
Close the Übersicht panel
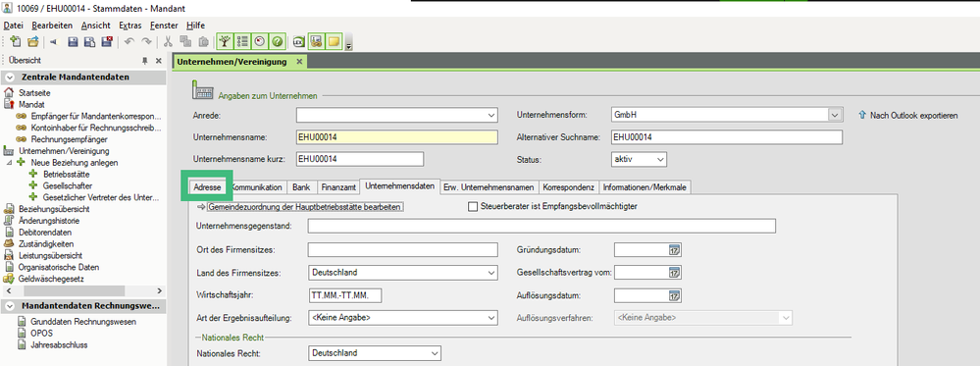point(159,61)
